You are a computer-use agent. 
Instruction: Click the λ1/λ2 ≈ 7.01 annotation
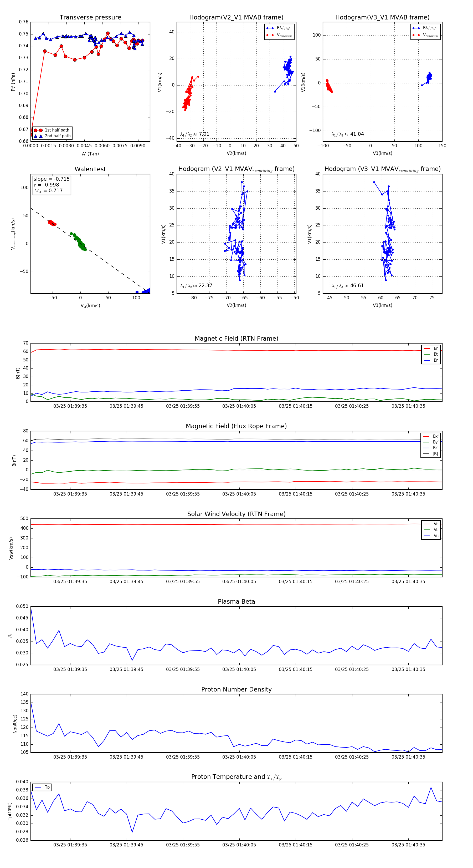click(194, 134)
